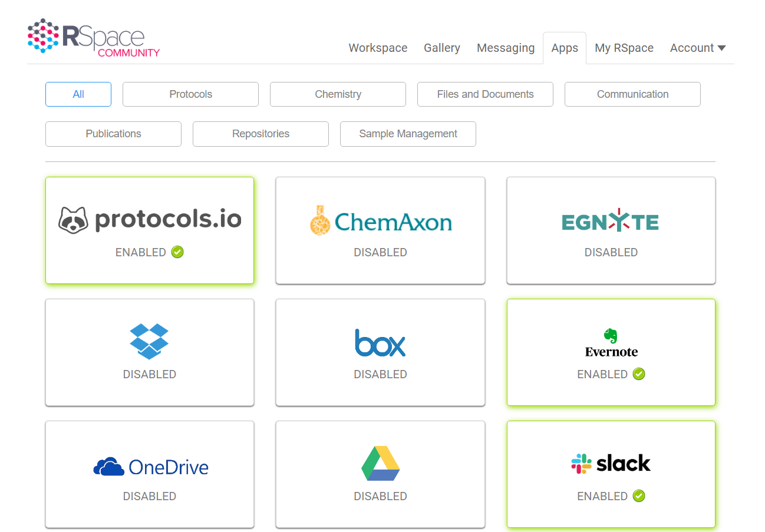765x532 pixels.
Task: Click OneDrive's DISABLED status label
Action: (x=150, y=496)
